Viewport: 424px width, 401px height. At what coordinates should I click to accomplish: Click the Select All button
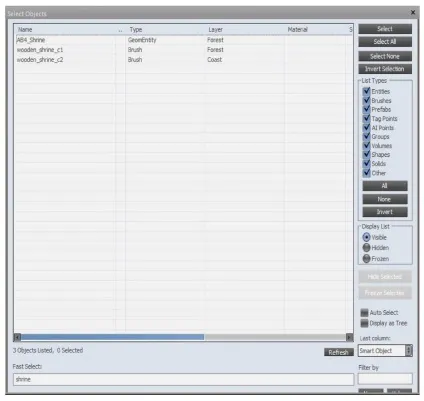click(385, 42)
